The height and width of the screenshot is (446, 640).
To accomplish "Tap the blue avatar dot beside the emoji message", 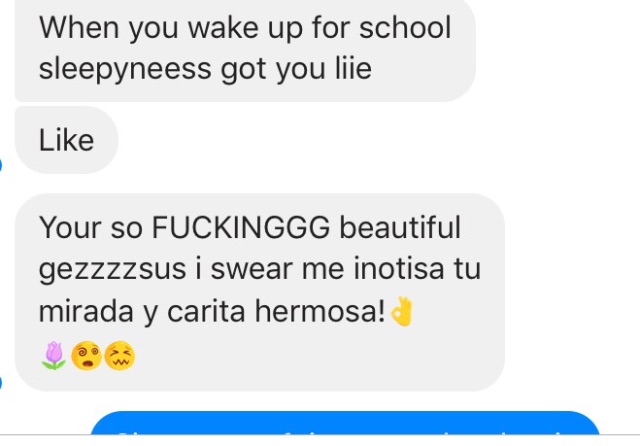I will click(1, 383).
